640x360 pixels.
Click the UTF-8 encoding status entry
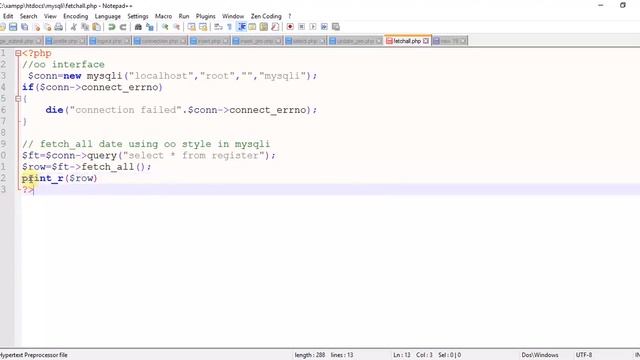click(x=584, y=355)
